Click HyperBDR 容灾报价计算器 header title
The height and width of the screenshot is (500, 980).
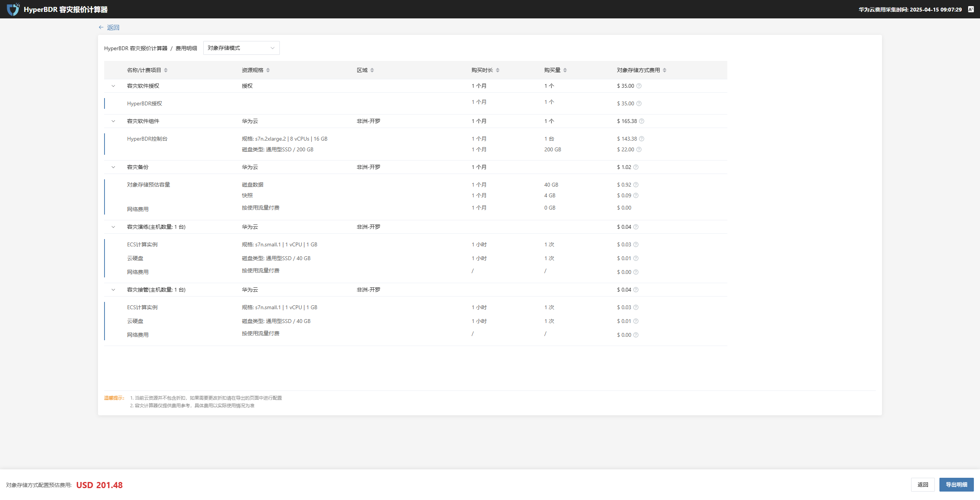pos(65,9)
